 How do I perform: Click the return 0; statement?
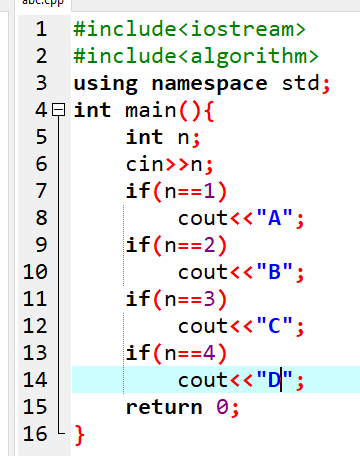(182, 407)
